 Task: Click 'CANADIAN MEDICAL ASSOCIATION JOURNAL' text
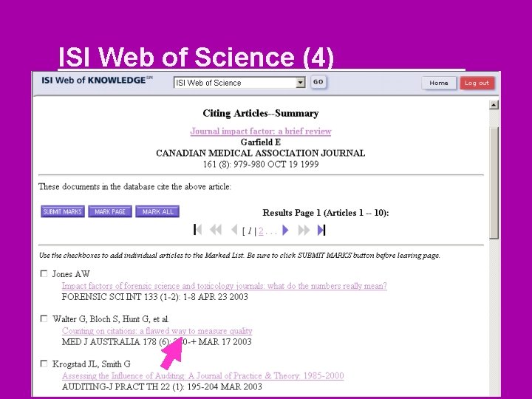pos(261,153)
